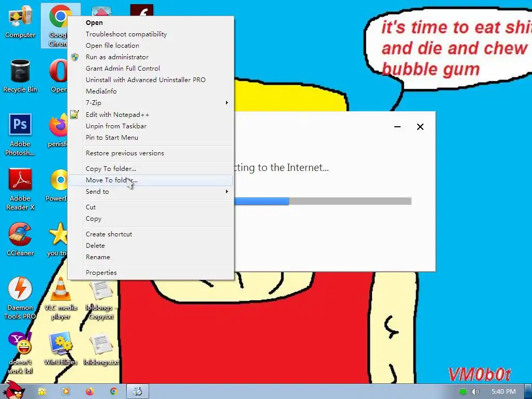Open the Computer desktop icon
532x399 pixels.
(20, 22)
